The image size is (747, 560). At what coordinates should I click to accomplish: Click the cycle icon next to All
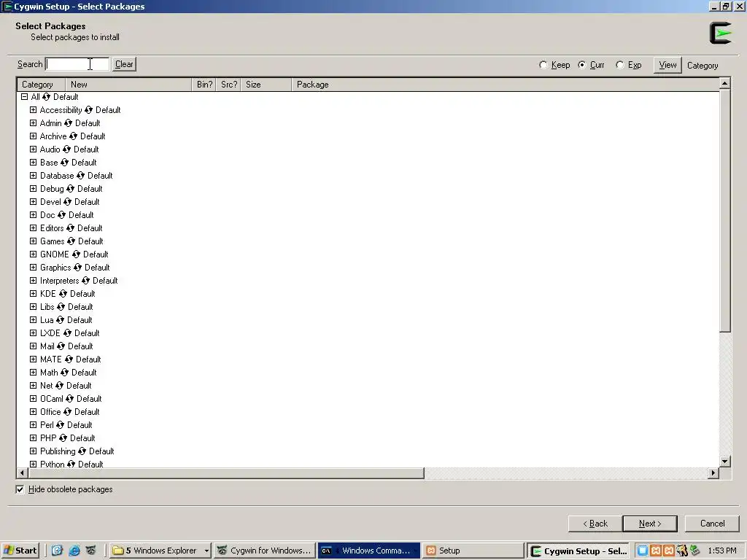coord(46,97)
